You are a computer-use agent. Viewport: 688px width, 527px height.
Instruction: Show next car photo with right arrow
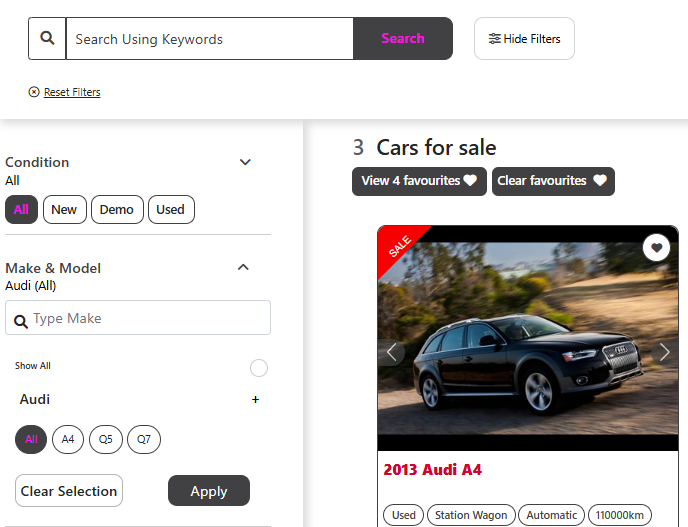pyautogui.click(x=664, y=351)
